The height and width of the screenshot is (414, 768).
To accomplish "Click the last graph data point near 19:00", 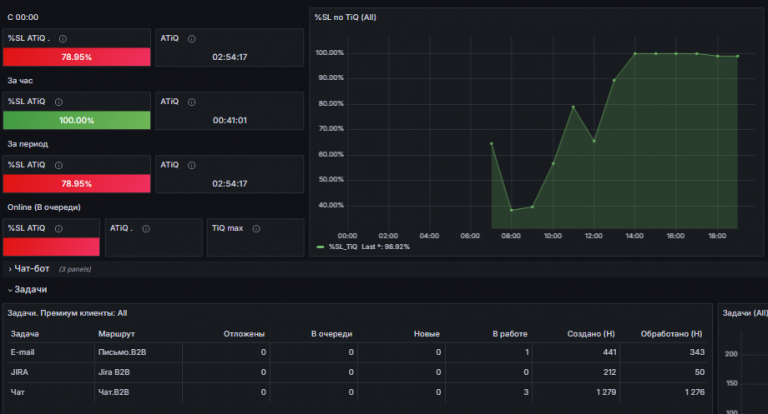I will (738, 56).
